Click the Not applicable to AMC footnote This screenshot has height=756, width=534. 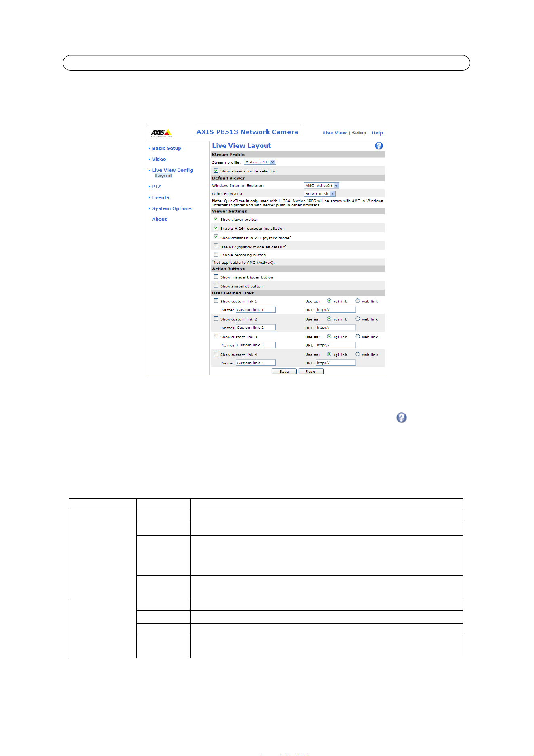pyautogui.click(x=243, y=262)
